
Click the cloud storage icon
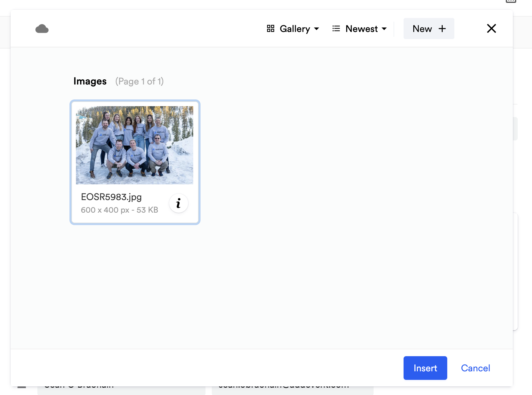click(42, 29)
